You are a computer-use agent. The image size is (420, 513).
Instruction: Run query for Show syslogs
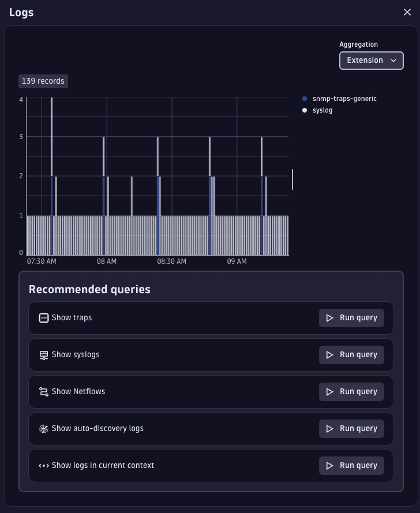(351, 354)
